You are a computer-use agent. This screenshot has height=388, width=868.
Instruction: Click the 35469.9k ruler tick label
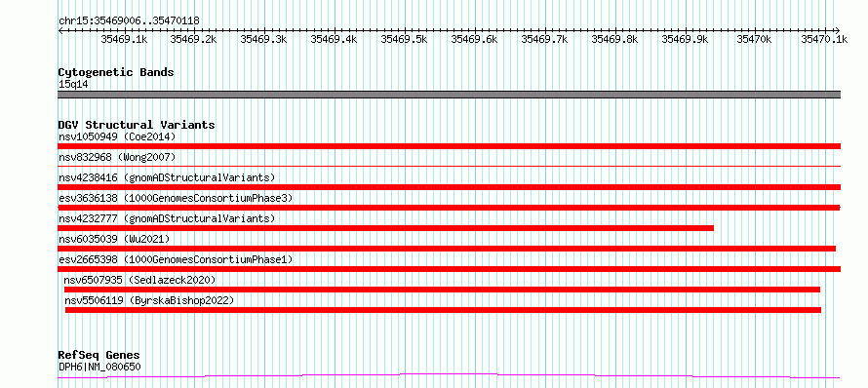(x=686, y=39)
